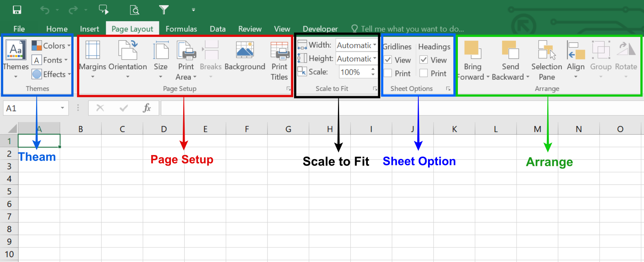Open the Orientation options
This screenshot has height=262, width=644.
[128, 60]
